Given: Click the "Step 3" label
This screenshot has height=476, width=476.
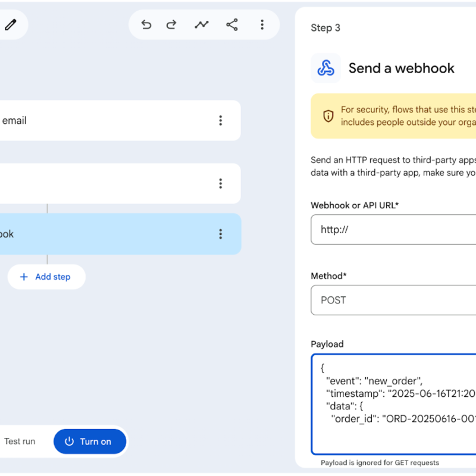Looking at the screenshot, I should (325, 28).
